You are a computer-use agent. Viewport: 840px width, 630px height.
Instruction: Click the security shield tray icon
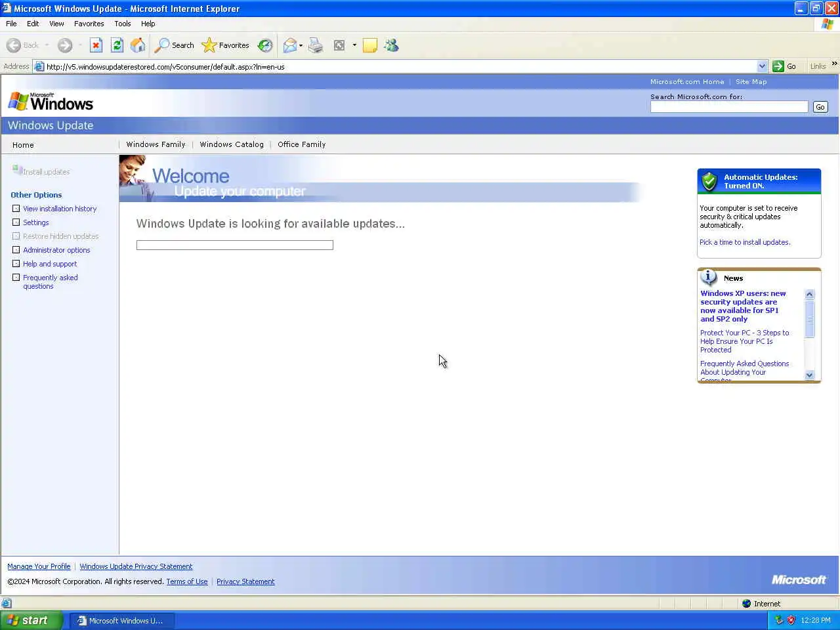click(791, 620)
